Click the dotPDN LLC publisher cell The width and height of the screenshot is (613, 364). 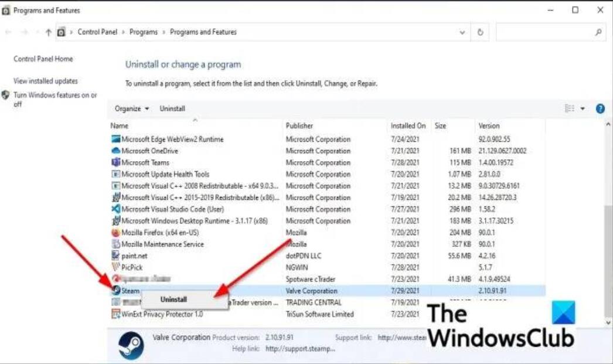pyautogui.click(x=304, y=256)
